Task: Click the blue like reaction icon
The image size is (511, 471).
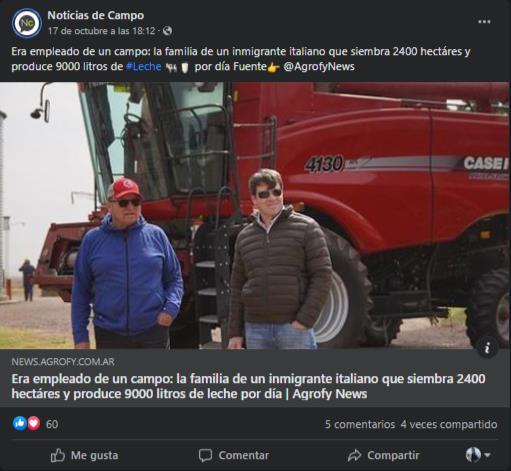Action: click(20, 424)
